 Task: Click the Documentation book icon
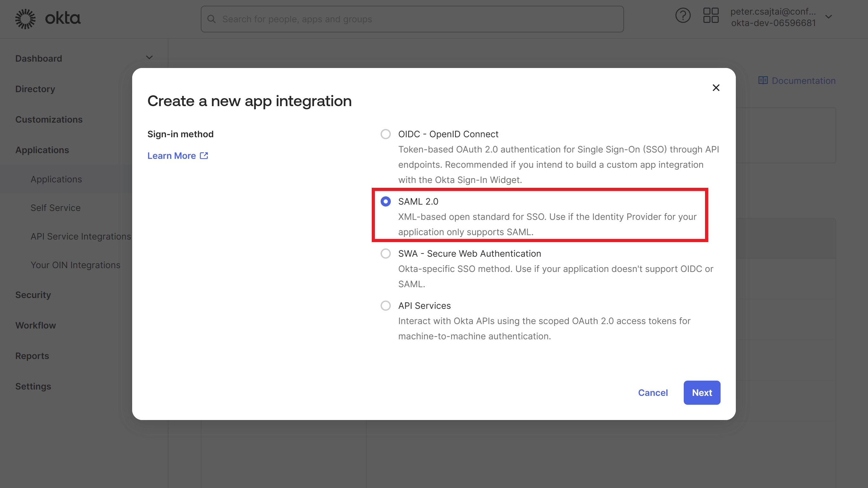click(763, 81)
